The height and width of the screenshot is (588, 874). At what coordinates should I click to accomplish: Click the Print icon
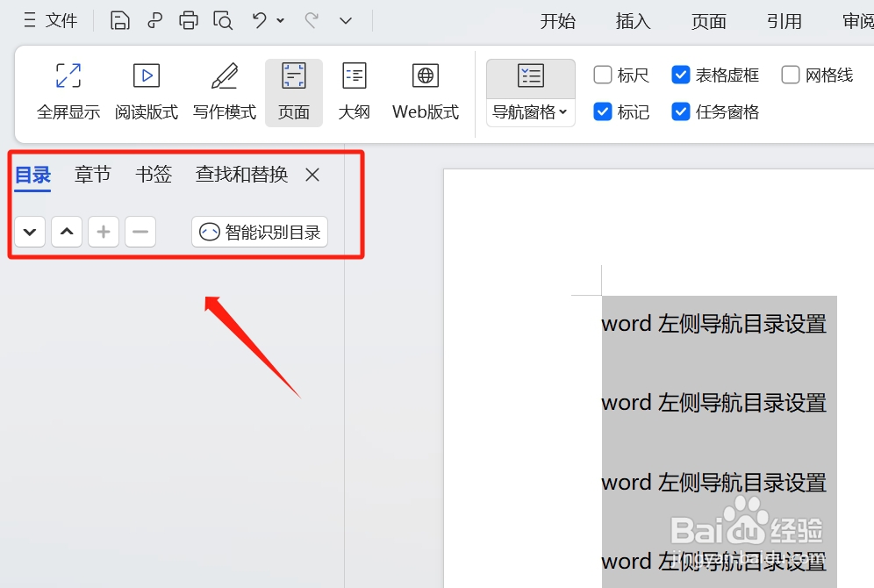[x=189, y=21]
